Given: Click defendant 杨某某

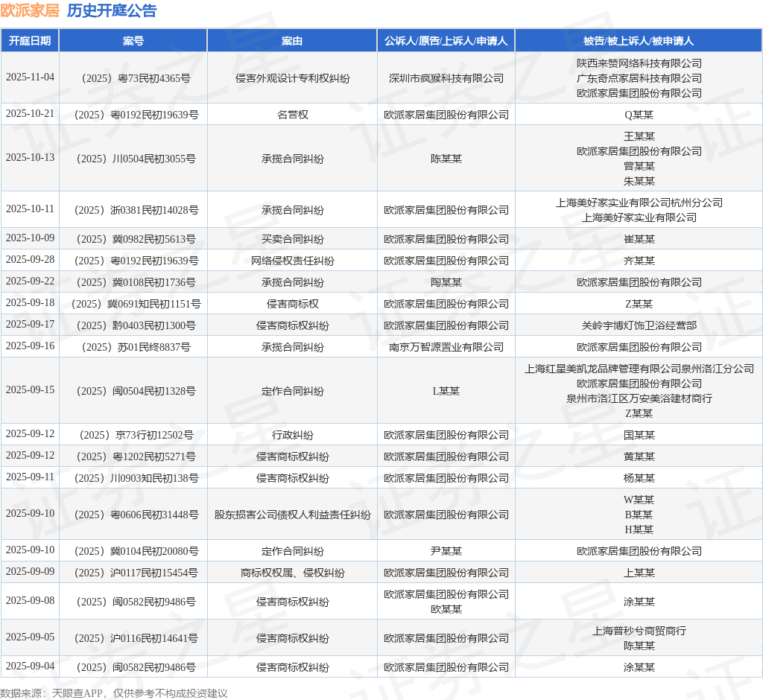Looking at the screenshot, I should point(639,478).
